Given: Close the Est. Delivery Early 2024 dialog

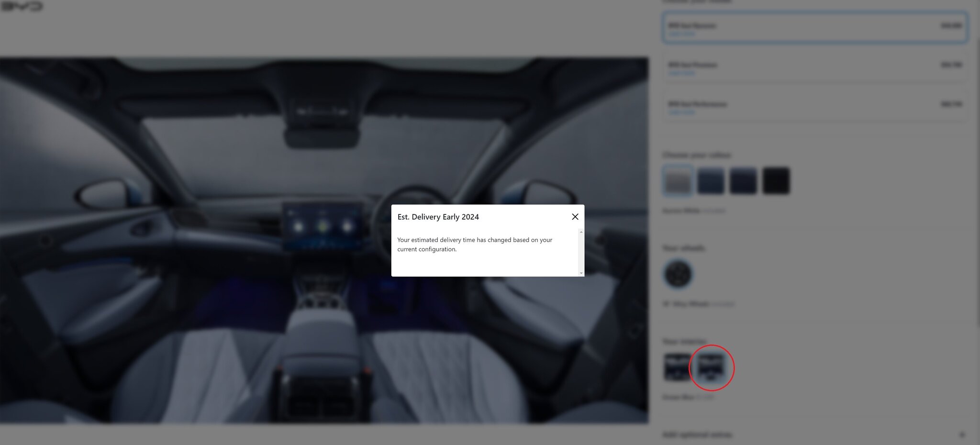Looking at the screenshot, I should 575,217.
